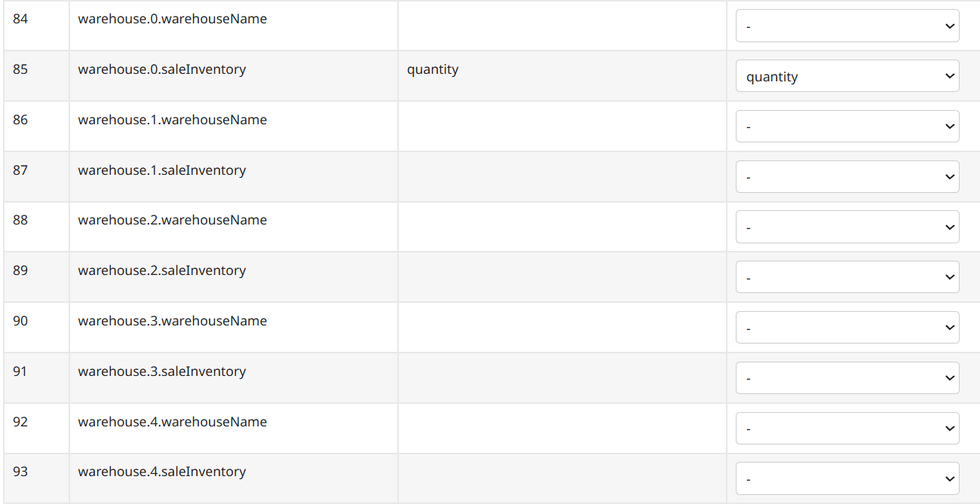This screenshot has width=980, height=504.
Task: Expand dropdown for warehouse.4.warehouseName row
Action: point(847,429)
